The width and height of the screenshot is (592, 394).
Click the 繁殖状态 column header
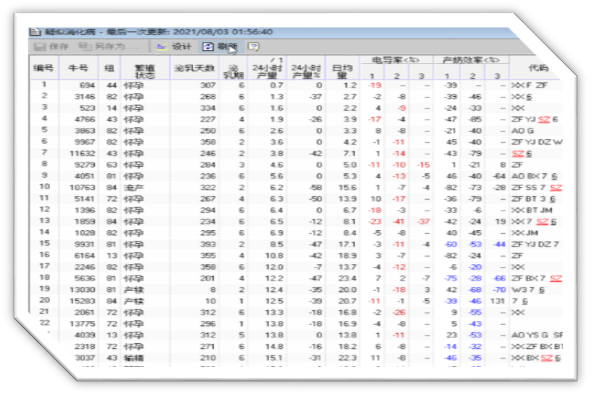point(145,71)
